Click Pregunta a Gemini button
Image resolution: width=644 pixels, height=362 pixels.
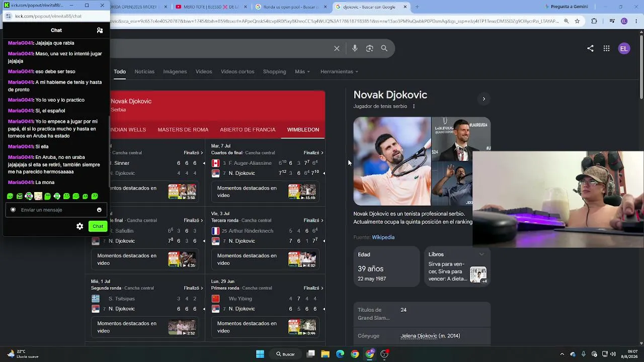(x=566, y=7)
